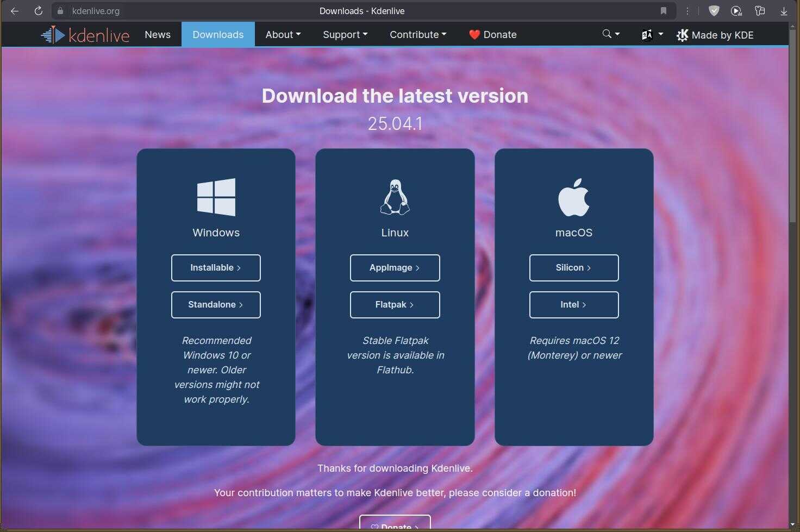
Task: Reload the page with the refresh icon
Action: tap(38, 11)
